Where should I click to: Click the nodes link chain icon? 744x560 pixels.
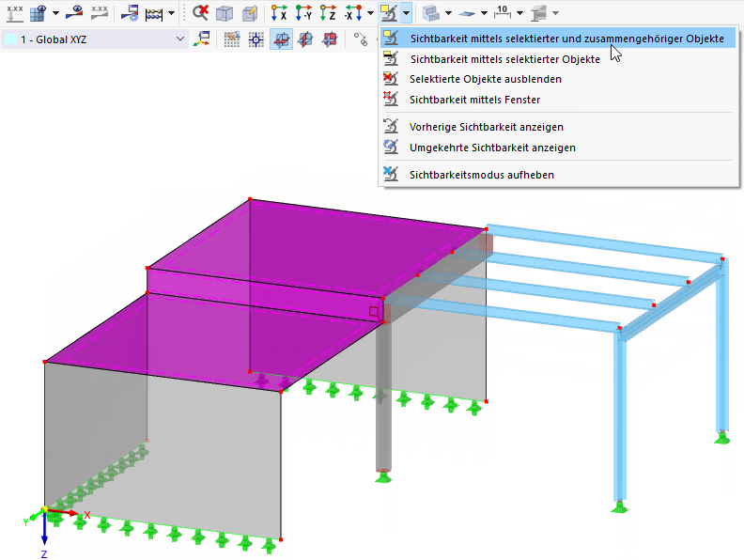[361, 39]
